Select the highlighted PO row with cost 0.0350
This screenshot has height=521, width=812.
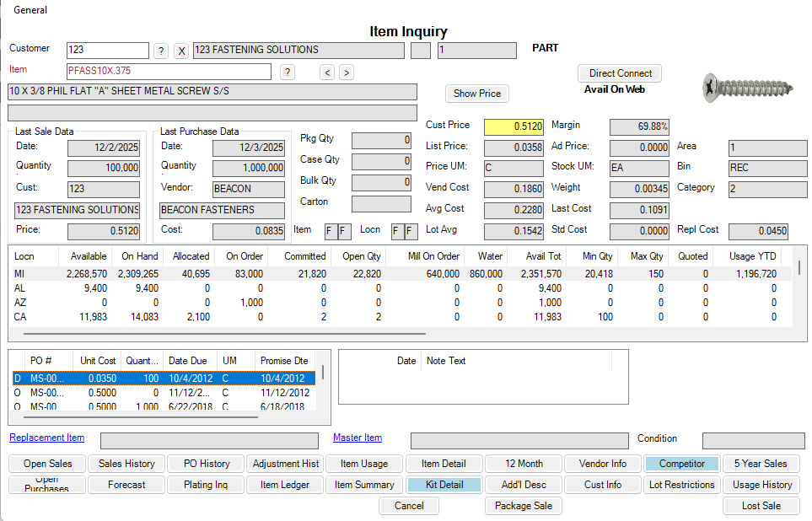pos(164,379)
